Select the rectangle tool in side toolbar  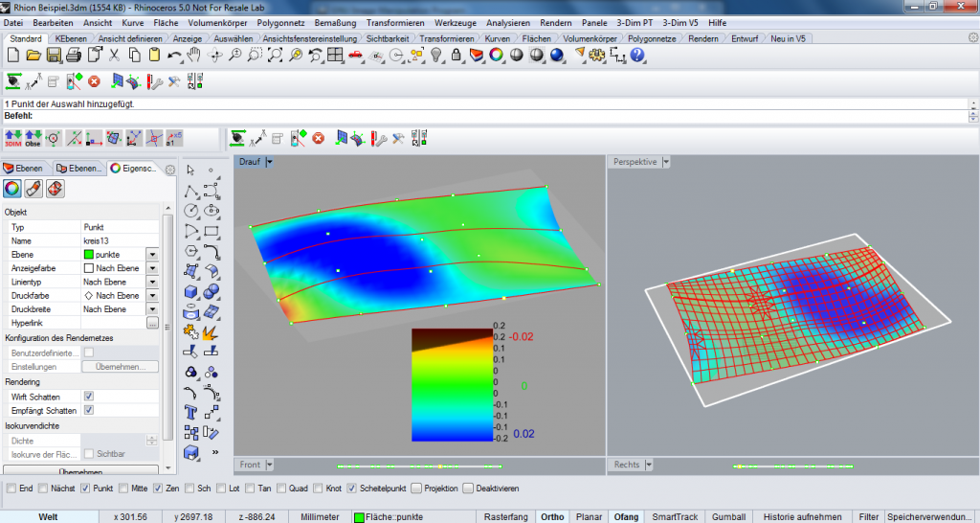(212, 231)
